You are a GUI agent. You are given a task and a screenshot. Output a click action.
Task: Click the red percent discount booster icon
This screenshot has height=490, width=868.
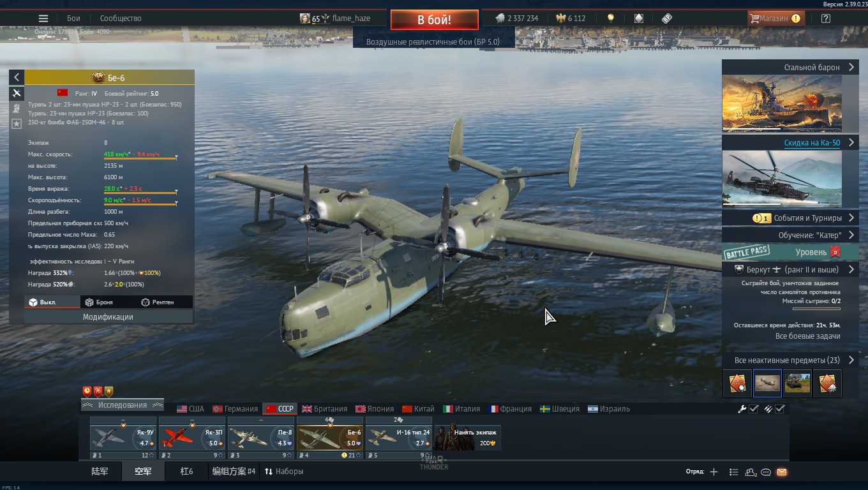(98, 391)
